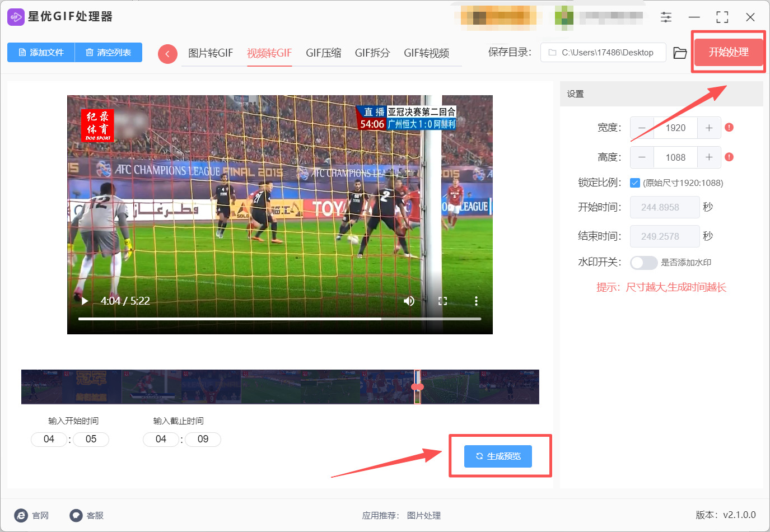Decrease width with the minus button
This screenshot has height=532, width=770.
pos(642,128)
